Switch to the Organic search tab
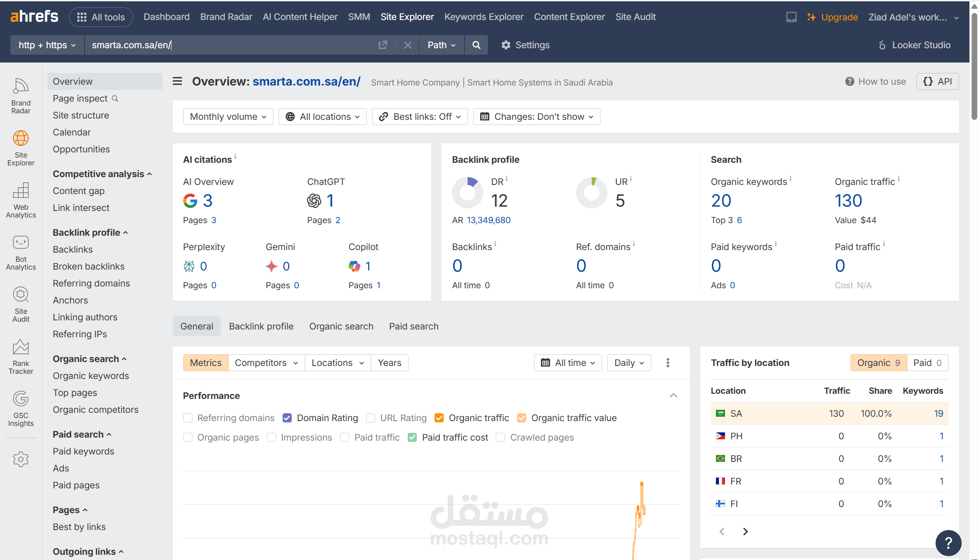Screen dimensions: 979x560 (341, 326)
